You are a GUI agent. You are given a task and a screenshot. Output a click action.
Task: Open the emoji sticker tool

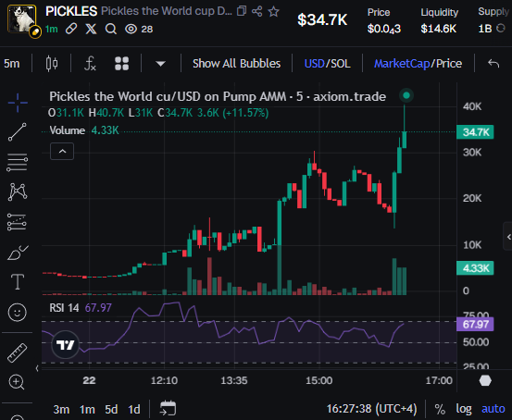17,313
